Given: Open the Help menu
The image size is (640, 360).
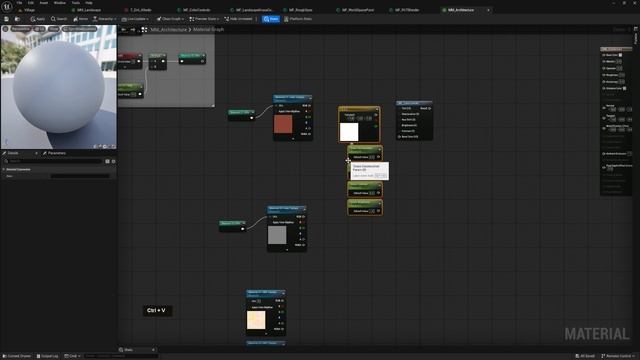Looking at the screenshot, I should [x=89, y=3].
